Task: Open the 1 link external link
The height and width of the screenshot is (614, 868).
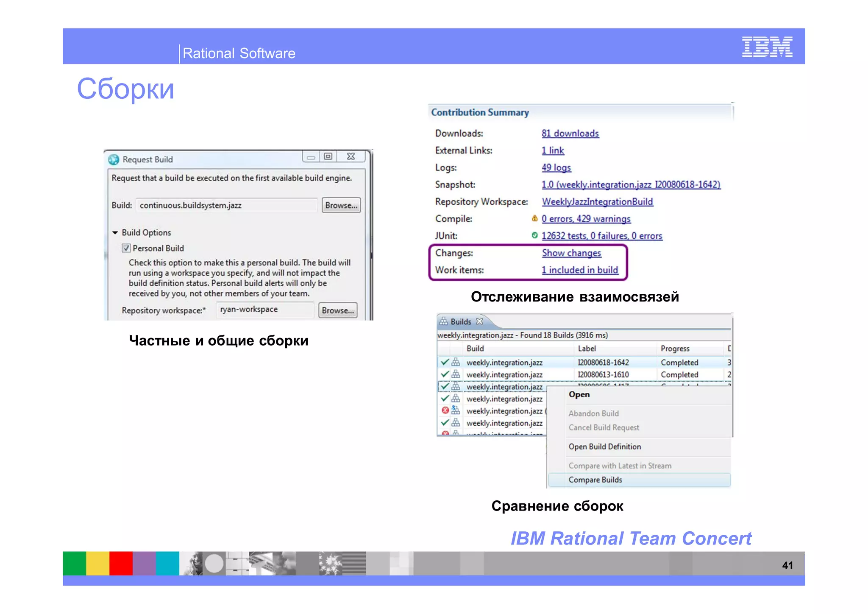Action: pos(553,151)
